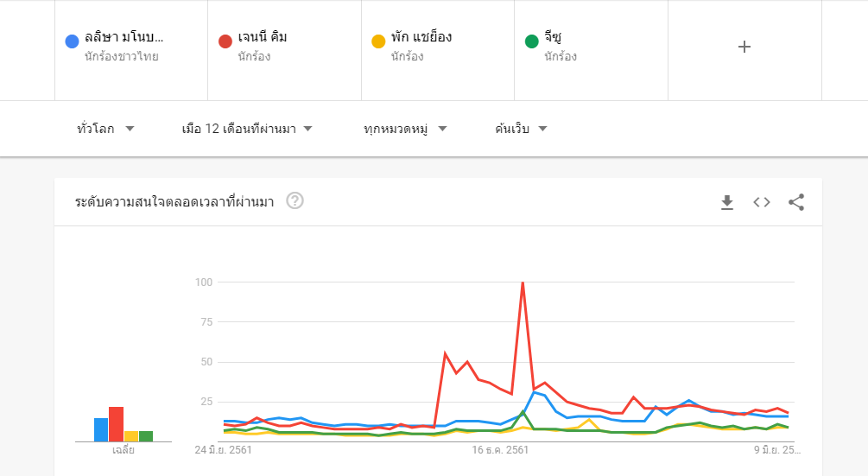Share the interest over time chart
868x476 pixels.
(x=796, y=202)
